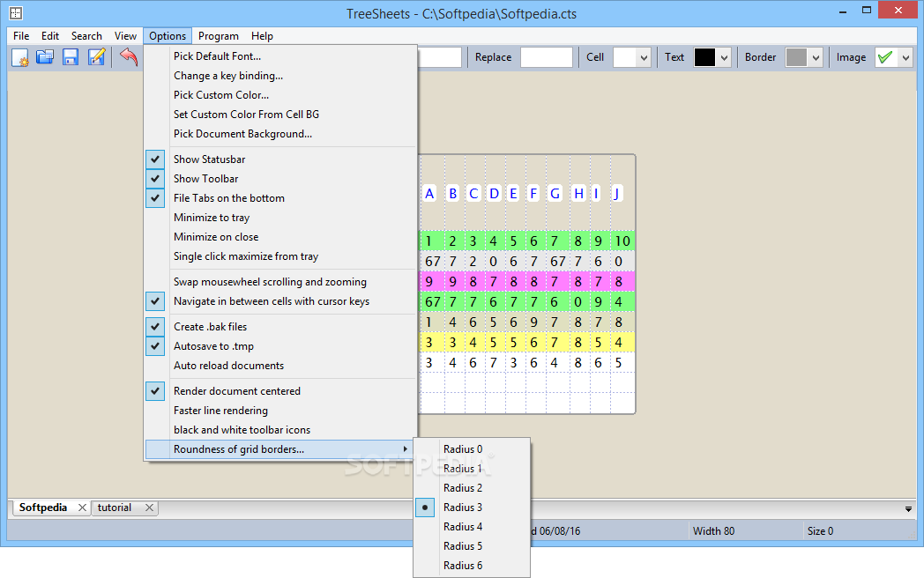
Task: Close the tutorial file tab
Action: pyautogui.click(x=150, y=508)
